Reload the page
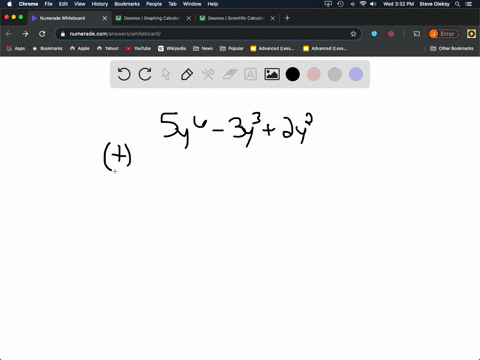The width and height of the screenshot is (480, 360). [x=42, y=34]
